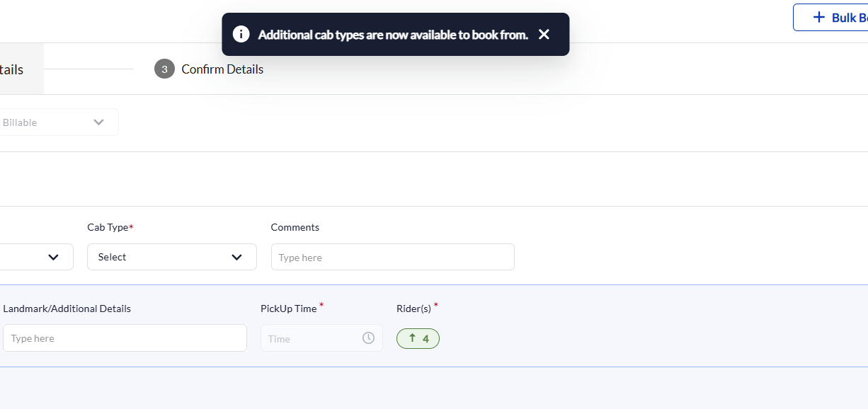Focus the Comments text field

click(x=393, y=257)
